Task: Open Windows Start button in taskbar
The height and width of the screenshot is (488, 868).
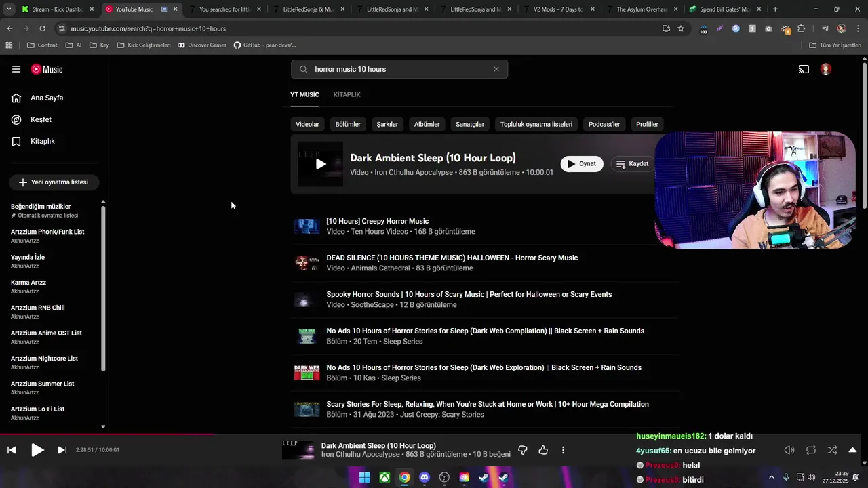Action: click(x=364, y=477)
